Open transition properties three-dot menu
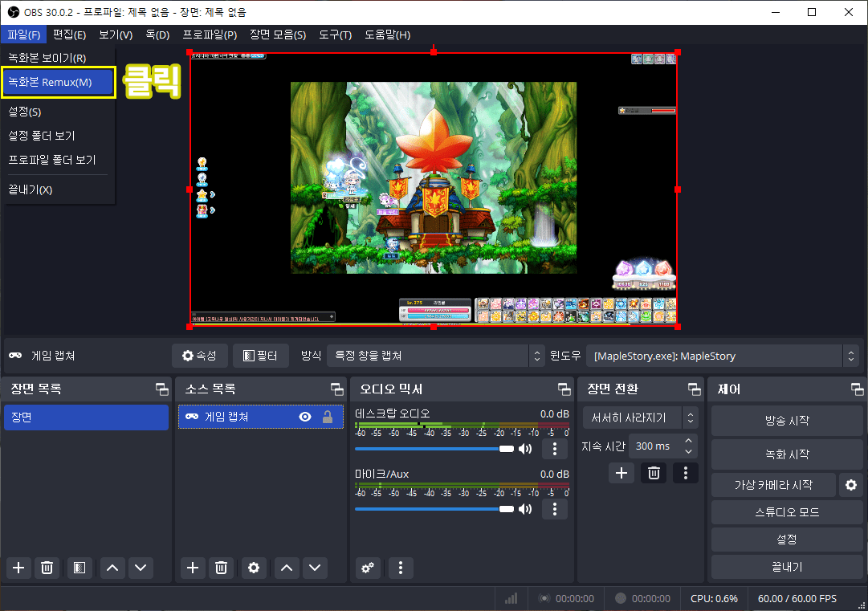Viewport: 868px width, 611px height. coord(685,473)
